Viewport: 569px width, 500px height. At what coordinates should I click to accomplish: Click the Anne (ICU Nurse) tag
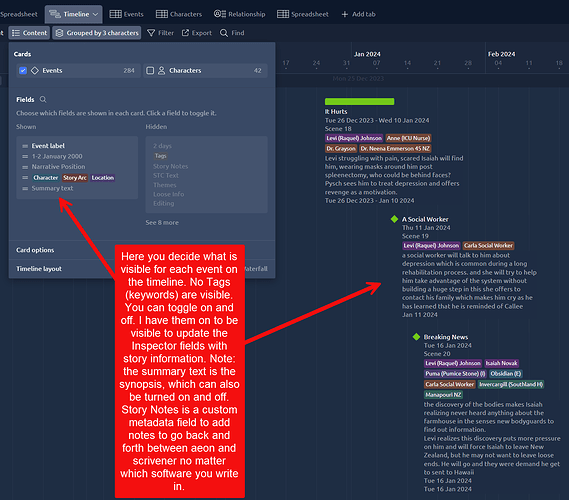(x=408, y=138)
